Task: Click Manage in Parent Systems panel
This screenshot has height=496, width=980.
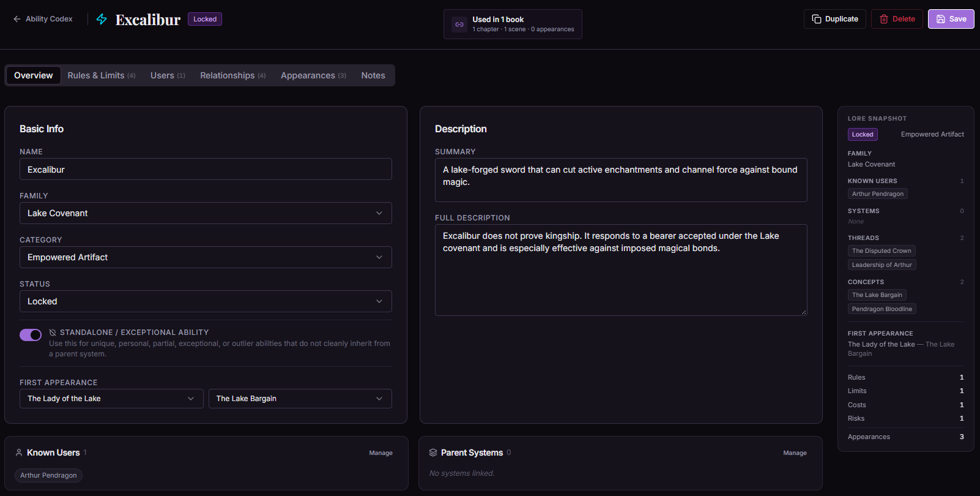Action: tap(795, 453)
